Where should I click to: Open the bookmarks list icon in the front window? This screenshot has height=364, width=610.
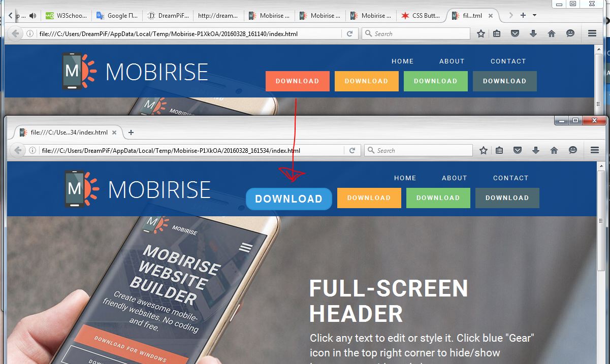coord(499,150)
